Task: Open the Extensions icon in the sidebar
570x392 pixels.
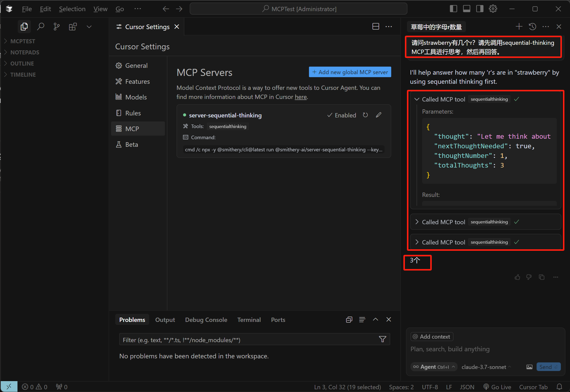Action: [73, 27]
